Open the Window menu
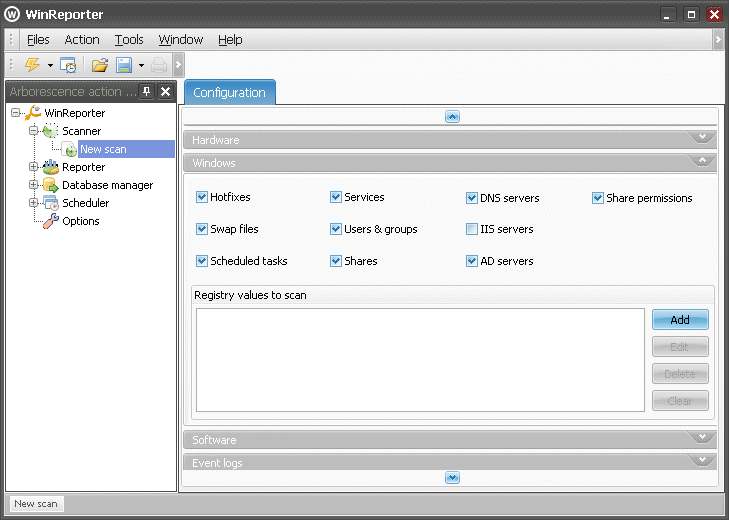 (181, 40)
